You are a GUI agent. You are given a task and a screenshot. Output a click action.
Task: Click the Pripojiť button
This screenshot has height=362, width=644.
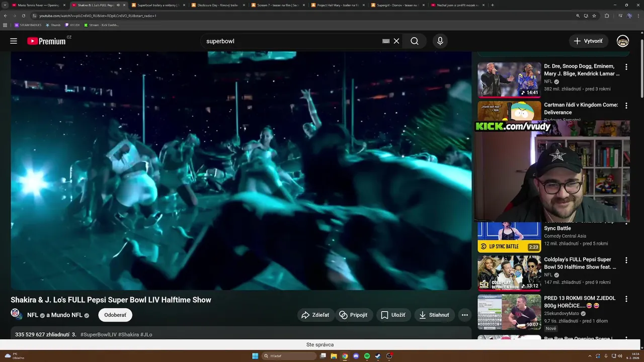coord(353,315)
